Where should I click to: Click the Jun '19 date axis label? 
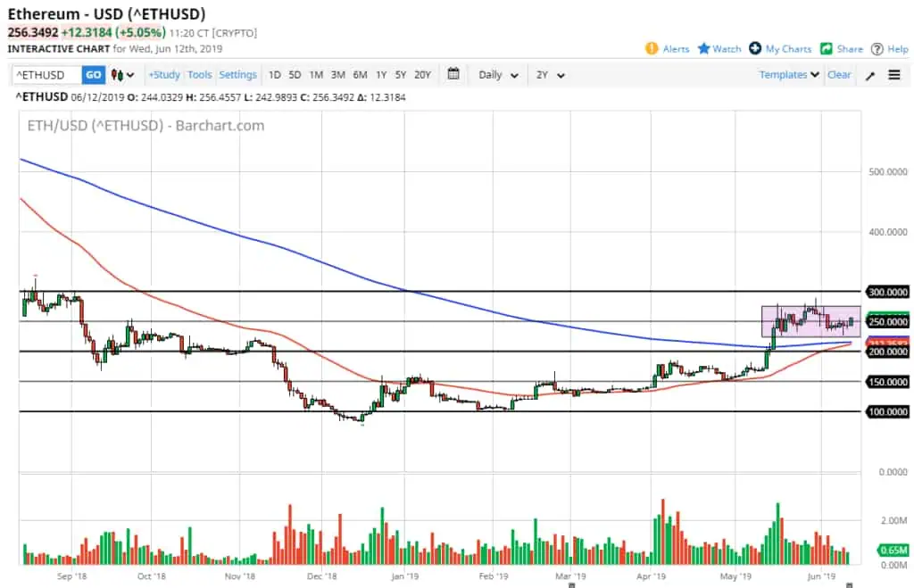[821, 576]
